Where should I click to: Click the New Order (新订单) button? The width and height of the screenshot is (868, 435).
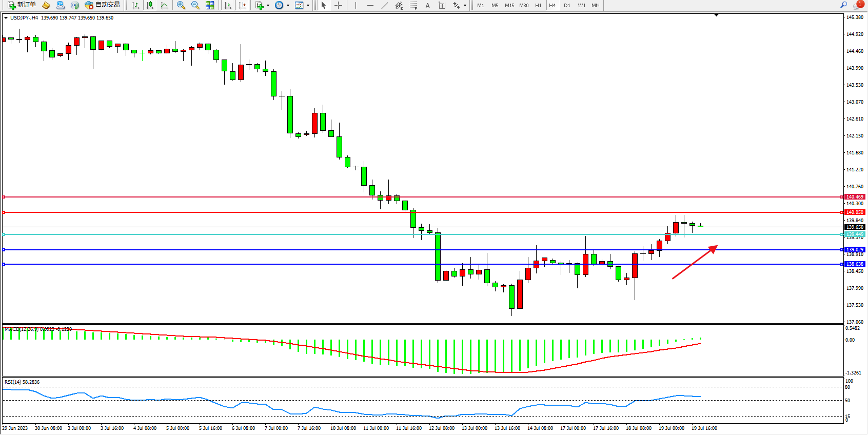[x=22, y=5]
